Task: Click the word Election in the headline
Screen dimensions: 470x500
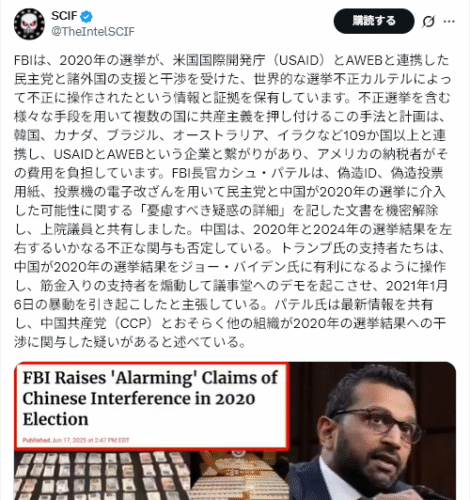Action: [x=56, y=419]
